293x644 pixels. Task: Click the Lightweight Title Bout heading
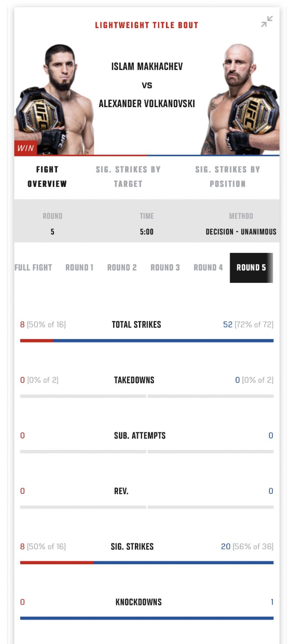click(x=146, y=25)
